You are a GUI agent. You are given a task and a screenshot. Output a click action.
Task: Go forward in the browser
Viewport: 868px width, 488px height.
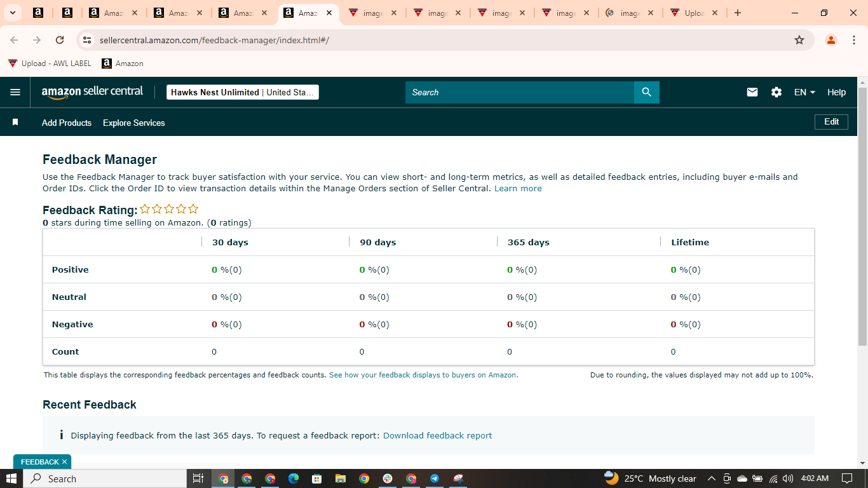pyautogui.click(x=37, y=40)
